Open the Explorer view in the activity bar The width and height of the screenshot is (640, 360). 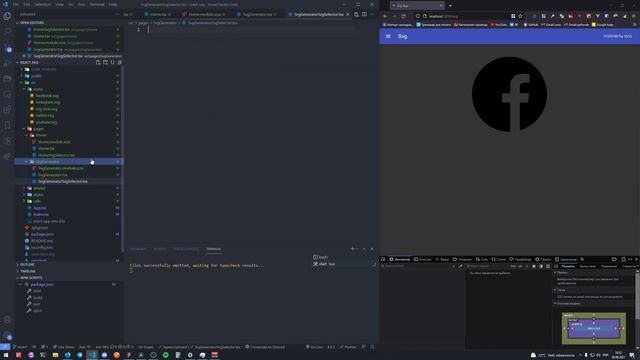[7, 16]
